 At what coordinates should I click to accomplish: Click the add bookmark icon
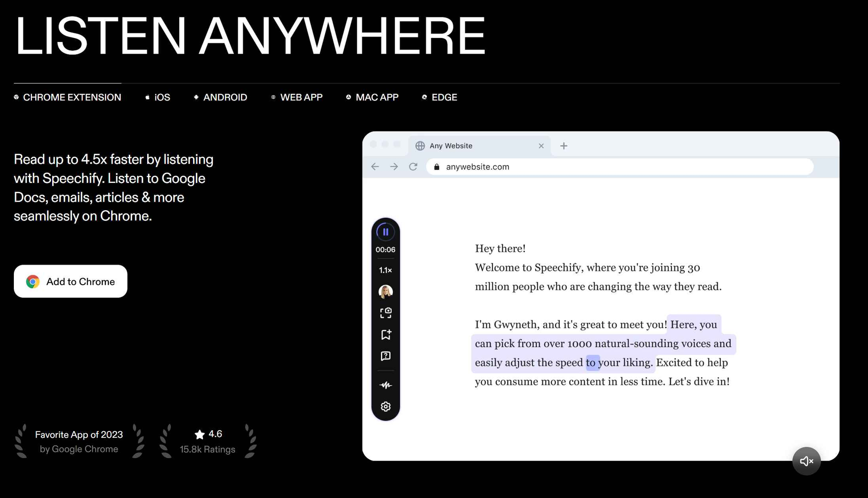(x=385, y=335)
